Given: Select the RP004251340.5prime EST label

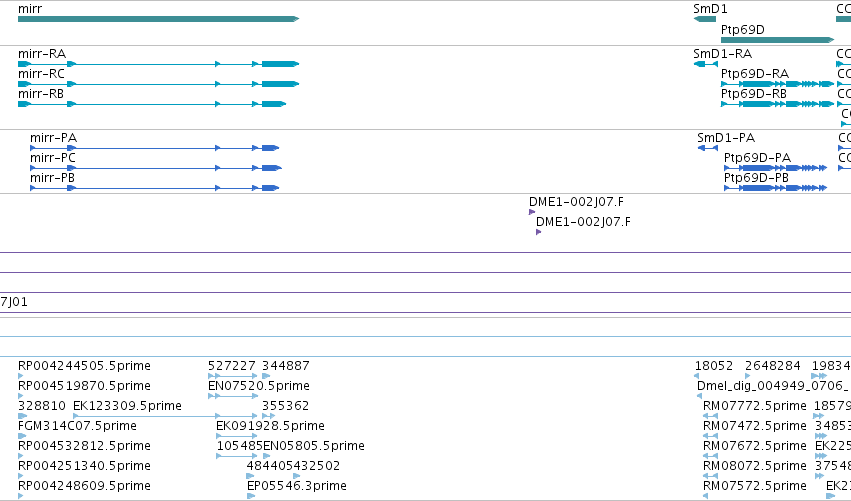Looking at the screenshot, I should click(84, 466).
